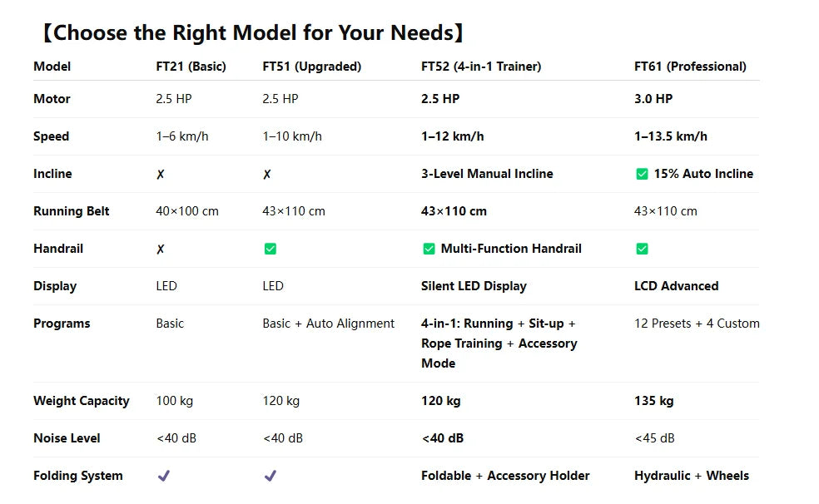Click the purple checkmark for FT21 Folding System
Image resolution: width=819 pixels, height=504 pixels.
click(164, 476)
